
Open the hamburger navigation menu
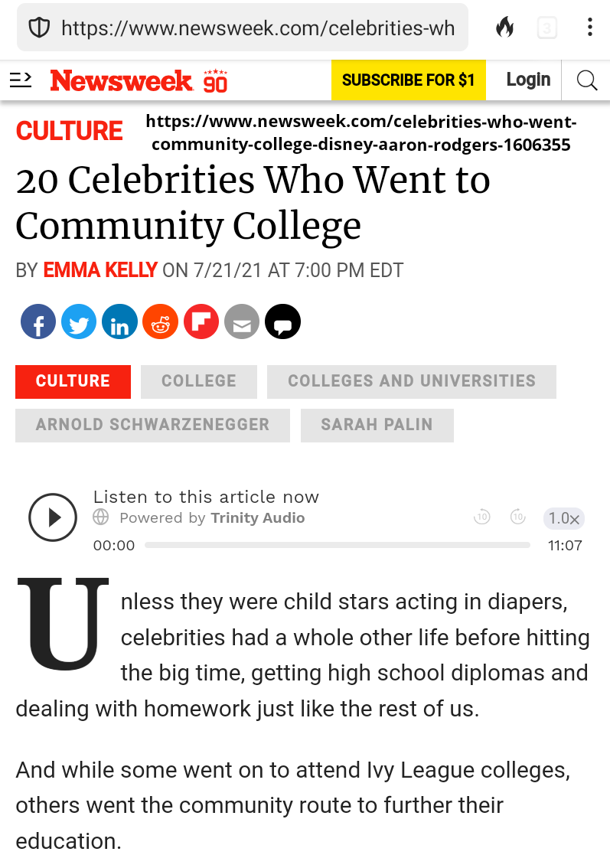click(21, 80)
